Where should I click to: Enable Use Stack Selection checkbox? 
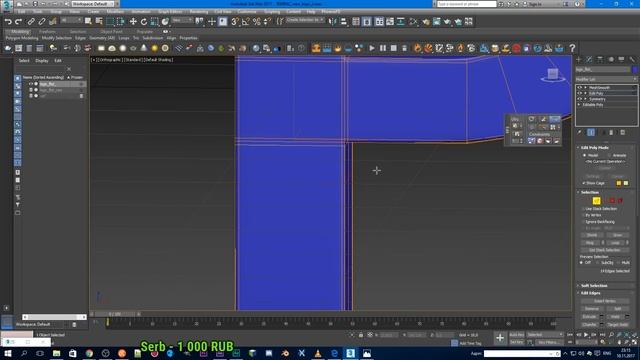(584, 209)
